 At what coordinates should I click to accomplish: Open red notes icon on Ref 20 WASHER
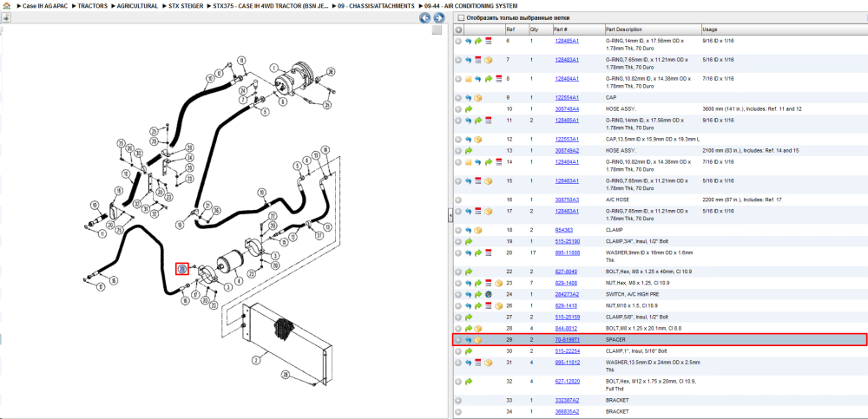[x=488, y=252]
